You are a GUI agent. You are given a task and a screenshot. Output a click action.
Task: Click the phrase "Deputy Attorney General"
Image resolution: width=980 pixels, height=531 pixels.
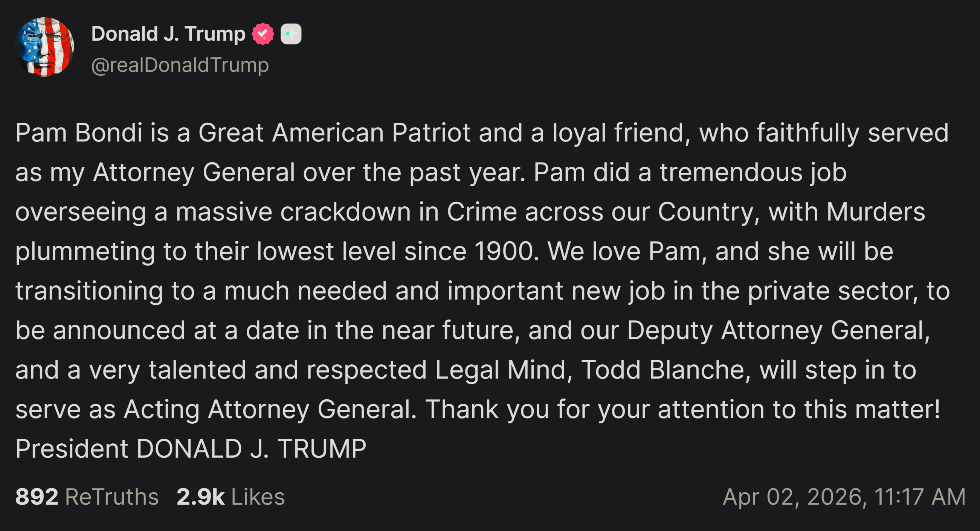(x=778, y=330)
